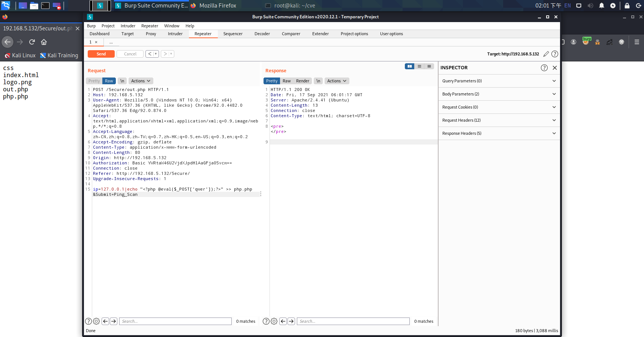Switch response view to Raw
Screen dimensions: 644x337
coord(287,81)
